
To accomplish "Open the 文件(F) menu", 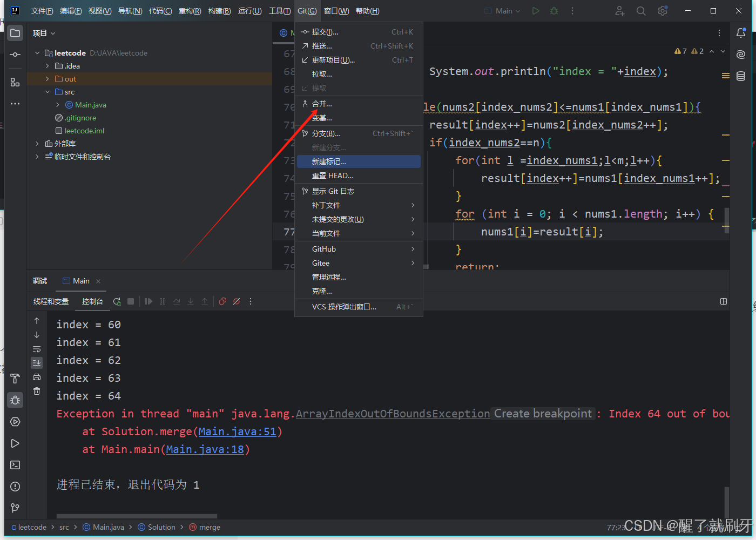I will (x=42, y=11).
